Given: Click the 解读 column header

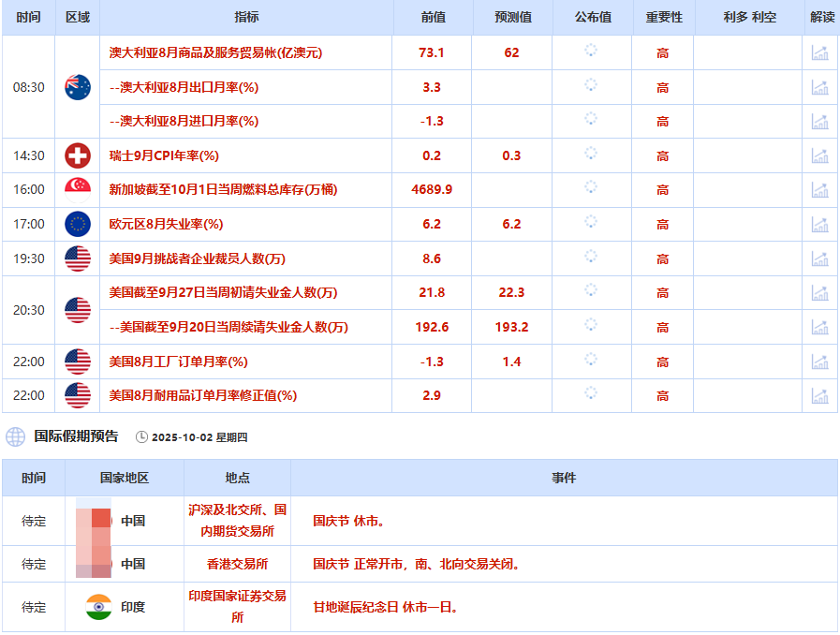Looking at the screenshot, I should pos(822,17).
